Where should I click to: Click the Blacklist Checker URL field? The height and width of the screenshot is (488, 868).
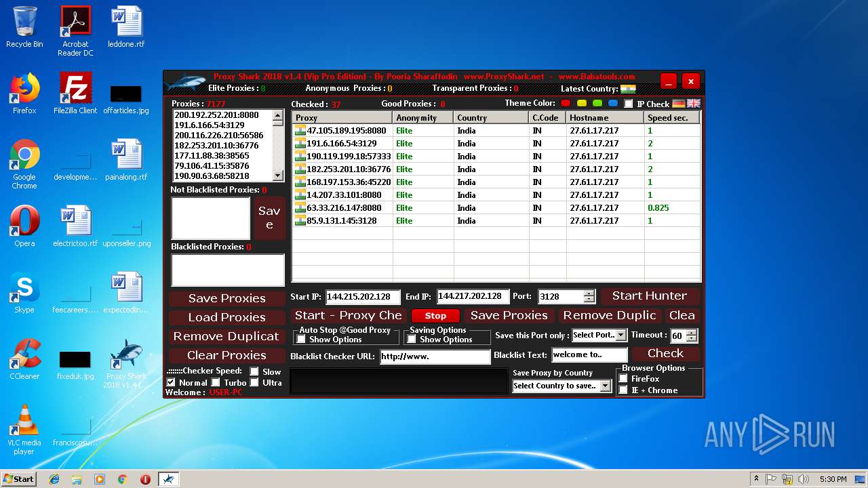pyautogui.click(x=435, y=356)
